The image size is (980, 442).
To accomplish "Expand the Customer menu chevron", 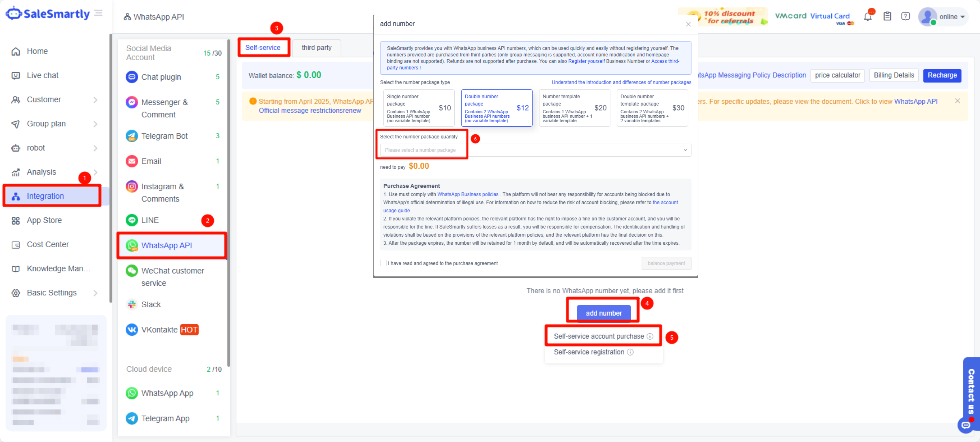I will tap(96, 100).
